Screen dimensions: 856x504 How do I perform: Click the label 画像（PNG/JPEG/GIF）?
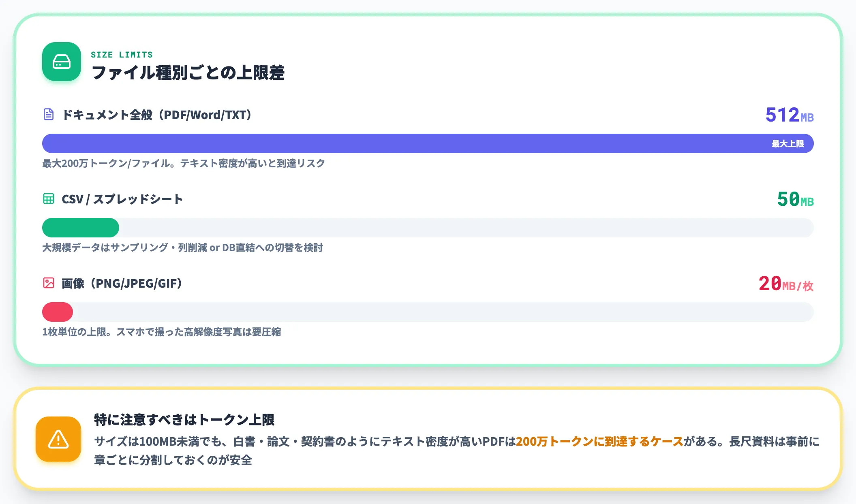pos(122,284)
